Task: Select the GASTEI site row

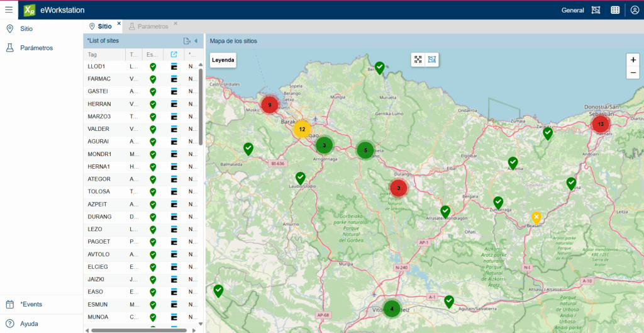Action: point(140,91)
